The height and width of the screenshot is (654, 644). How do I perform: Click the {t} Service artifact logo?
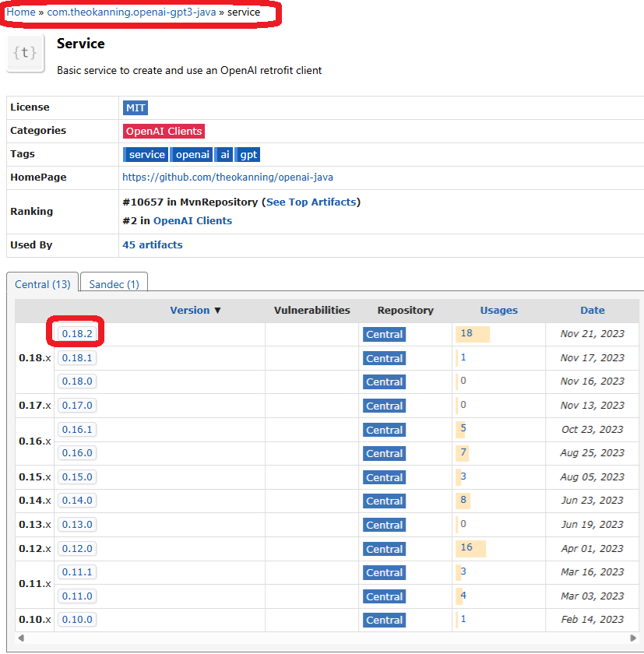coord(26,54)
